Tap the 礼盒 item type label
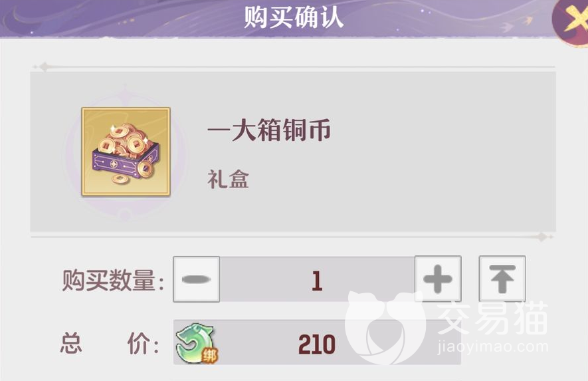 click(228, 180)
